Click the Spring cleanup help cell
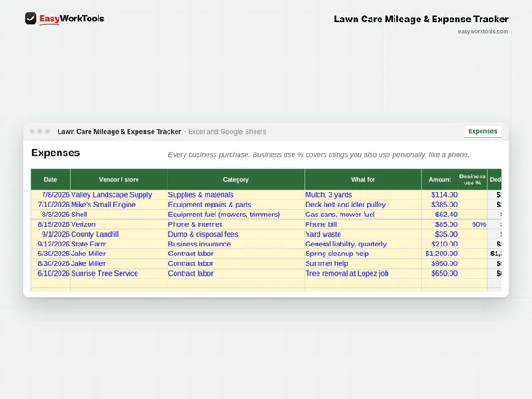Viewport: 532px width, 399px height. click(363, 254)
